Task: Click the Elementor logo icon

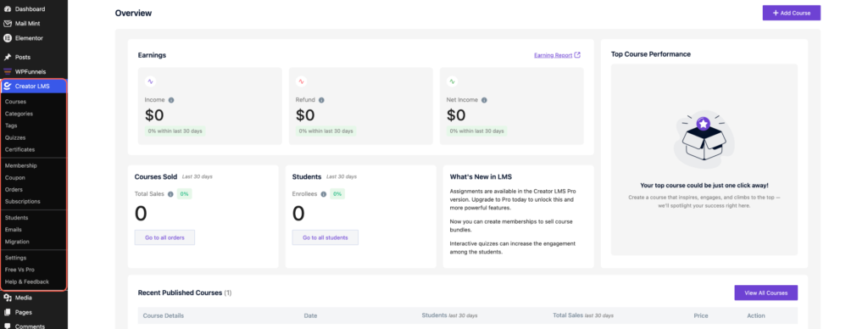Action: coord(7,38)
